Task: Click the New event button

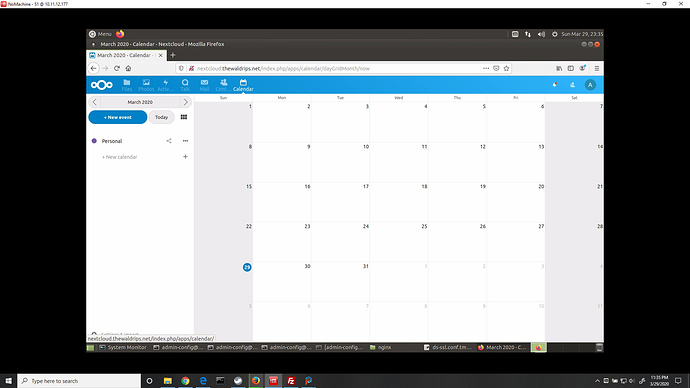Action: point(118,117)
